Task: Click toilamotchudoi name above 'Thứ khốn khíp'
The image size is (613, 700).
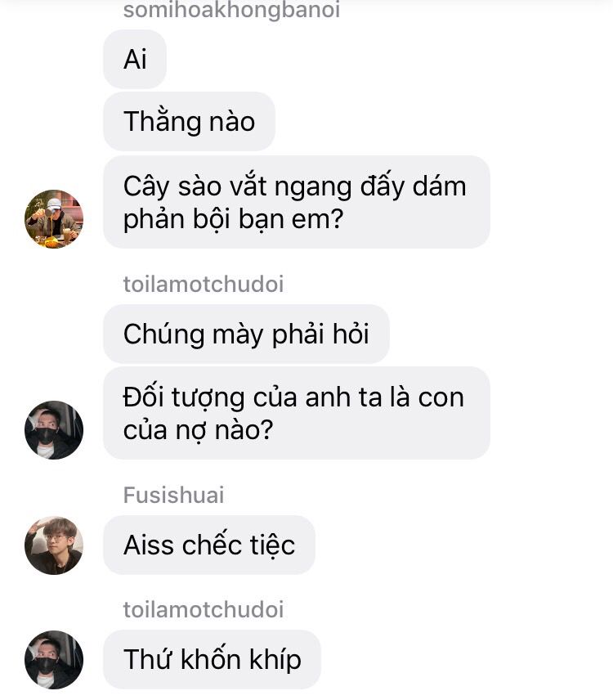Action: point(204,609)
